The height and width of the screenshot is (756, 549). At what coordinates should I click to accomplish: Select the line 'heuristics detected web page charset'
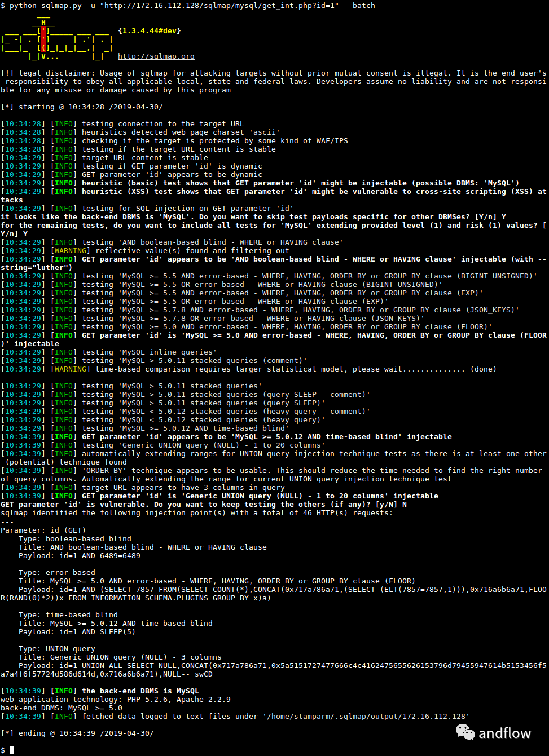pos(140,132)
